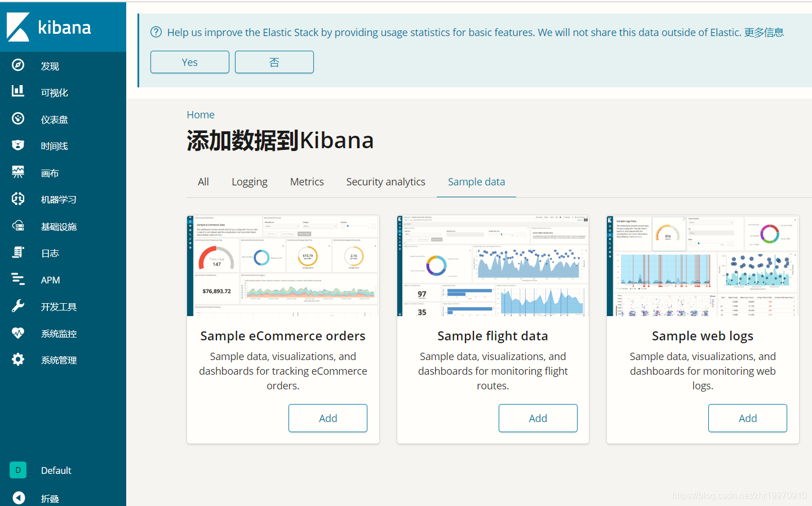Open the Management gear icon (系统管理)

[x=18, y=359]
